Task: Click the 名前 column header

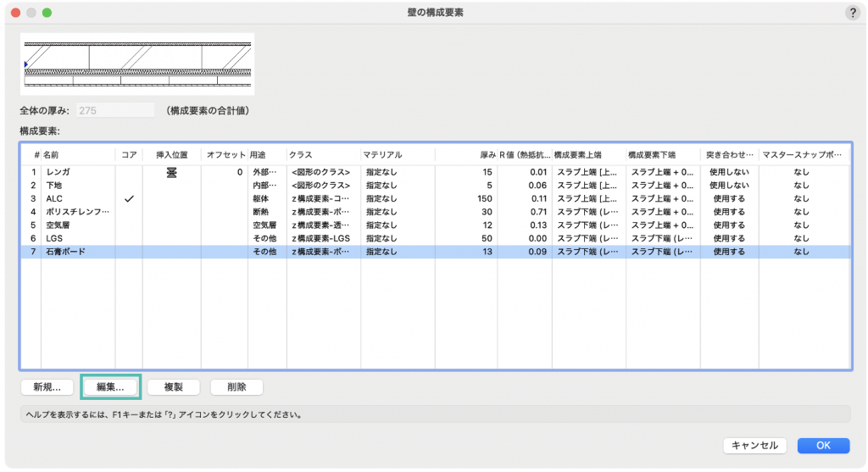Action: (x=76, y=155)
